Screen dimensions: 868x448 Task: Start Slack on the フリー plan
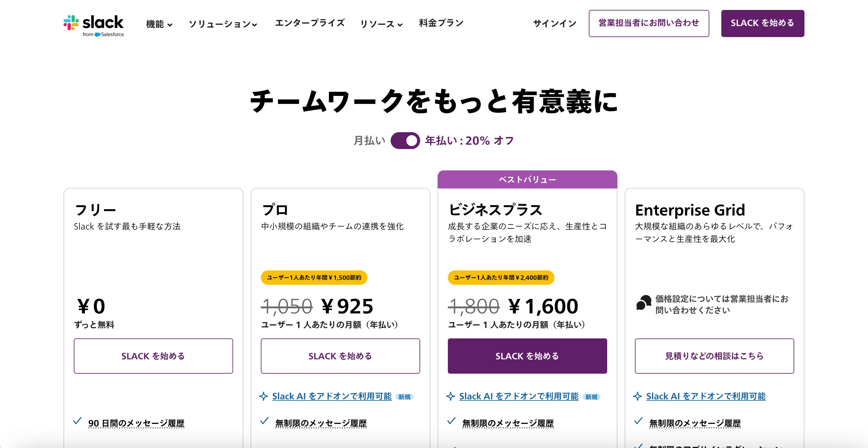[x=153, y=356]
